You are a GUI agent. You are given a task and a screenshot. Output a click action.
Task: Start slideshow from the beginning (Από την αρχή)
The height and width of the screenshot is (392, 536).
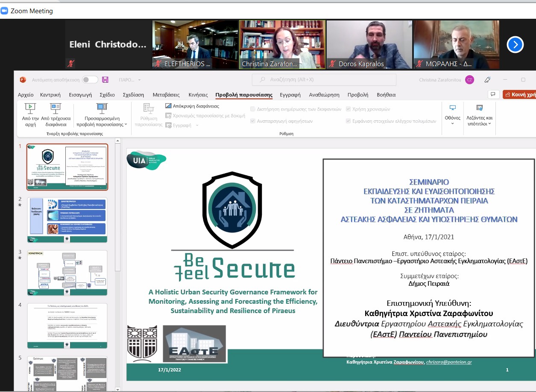(x=30, y=114)
